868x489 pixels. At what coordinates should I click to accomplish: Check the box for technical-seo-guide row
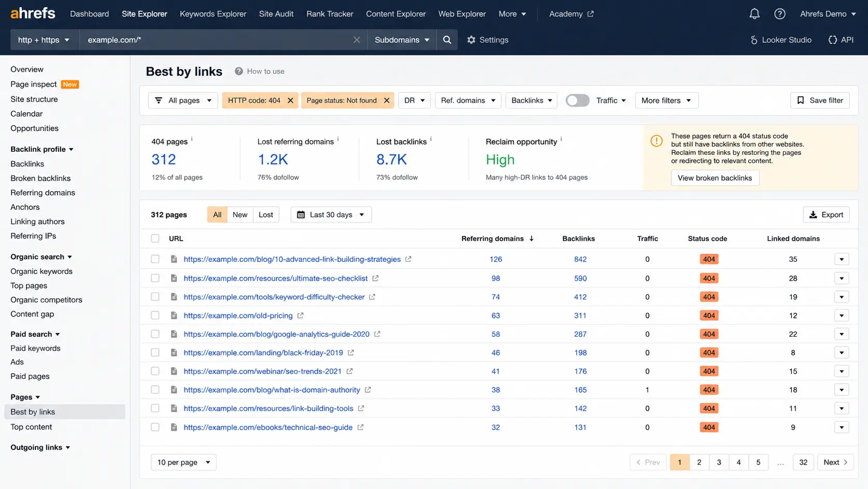[x=155, y=427]
